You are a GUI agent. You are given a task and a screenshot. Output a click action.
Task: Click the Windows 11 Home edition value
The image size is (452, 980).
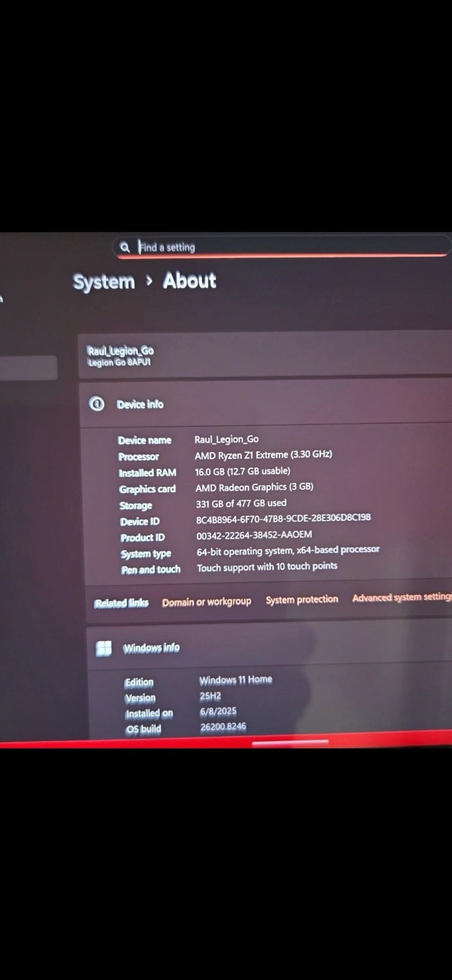click(236, 680)
